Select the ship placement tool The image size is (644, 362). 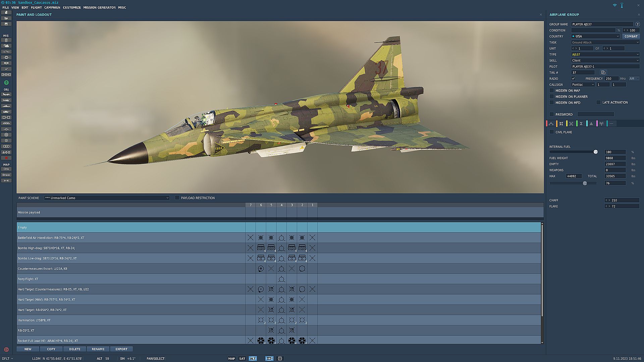pos(6,106)
